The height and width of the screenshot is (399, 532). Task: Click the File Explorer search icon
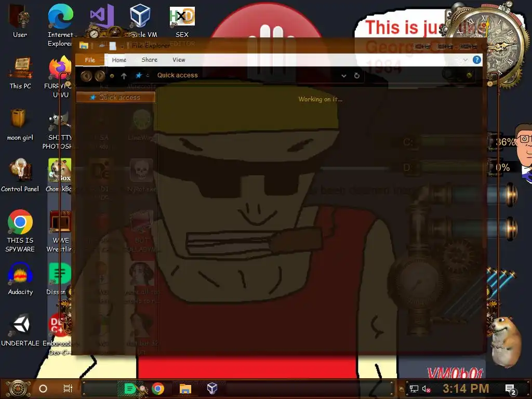tap(470, 75)
